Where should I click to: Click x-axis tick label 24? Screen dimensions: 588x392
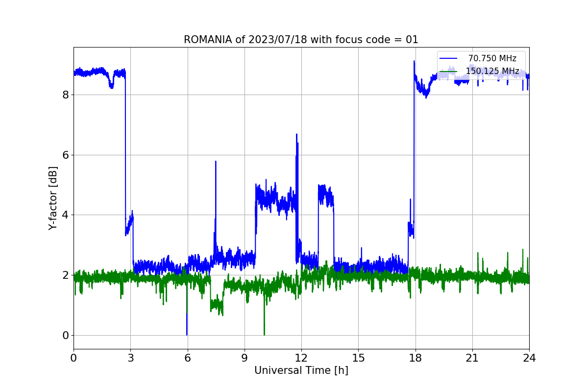point(529,358)
